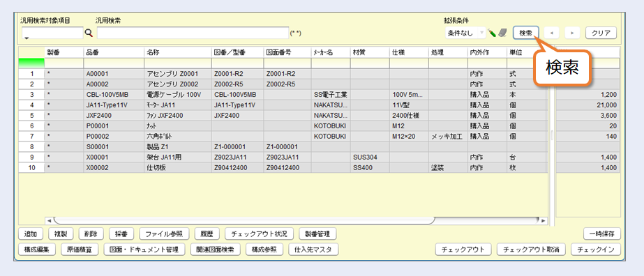Click the 追加 button
The height and width of the screenshot is (276, 644).
tap(31, 233)
